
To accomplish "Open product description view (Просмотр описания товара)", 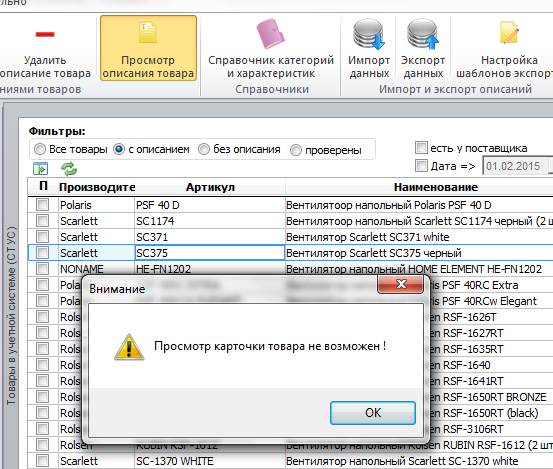I will (x=148, y=48).
